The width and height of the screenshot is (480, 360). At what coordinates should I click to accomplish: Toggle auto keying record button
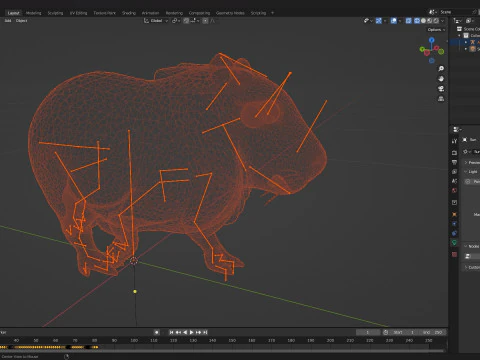point(157,332)
